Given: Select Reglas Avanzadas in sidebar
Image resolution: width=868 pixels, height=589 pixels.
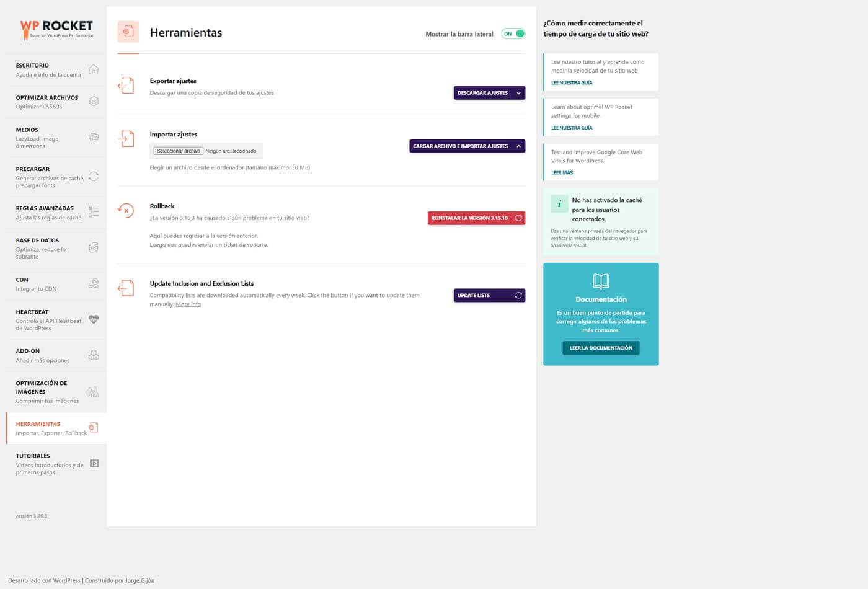Looking at the screenshot, I should (56, 213).
